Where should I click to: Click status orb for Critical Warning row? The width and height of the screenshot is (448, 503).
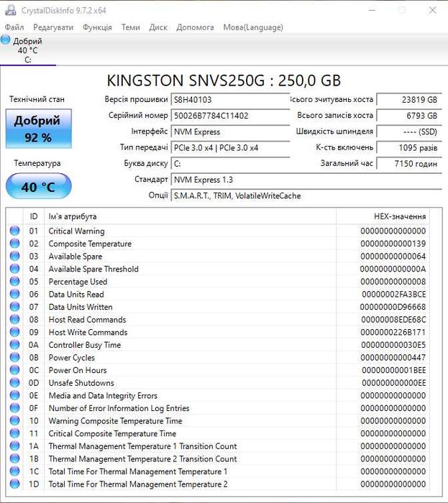15,231
